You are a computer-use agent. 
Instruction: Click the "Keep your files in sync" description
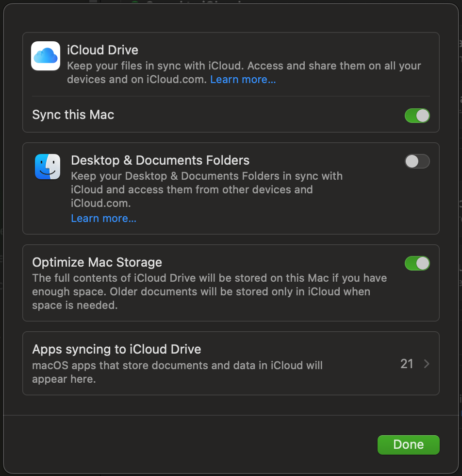point(243,66)
